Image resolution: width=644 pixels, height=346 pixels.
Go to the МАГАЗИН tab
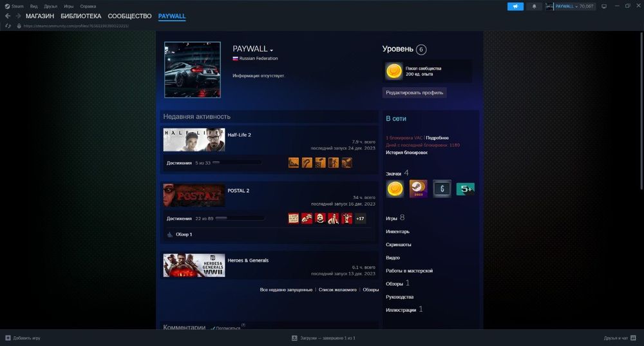coord(40,16)
